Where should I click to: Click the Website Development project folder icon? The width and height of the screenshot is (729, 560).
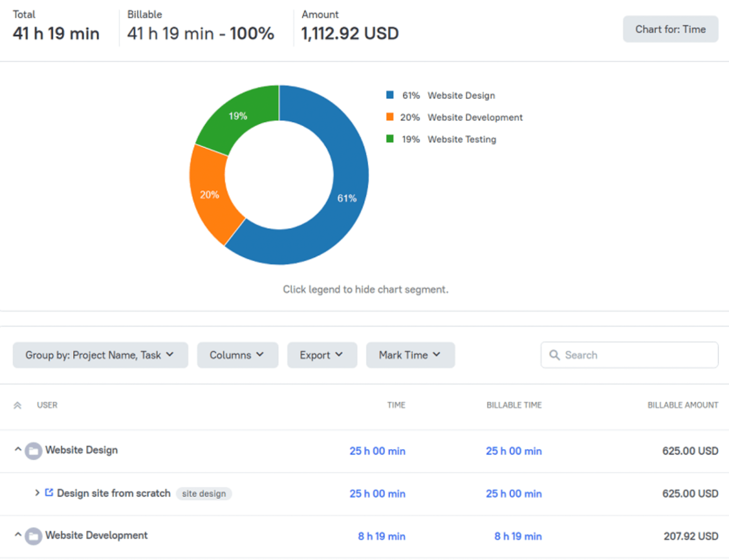pyautogui.click(x=33, y=536)
